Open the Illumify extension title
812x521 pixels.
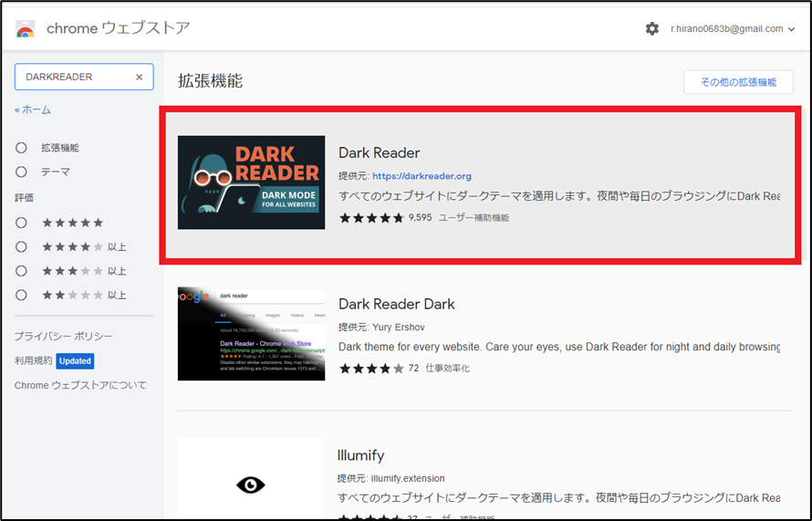(x=360, y=455)
